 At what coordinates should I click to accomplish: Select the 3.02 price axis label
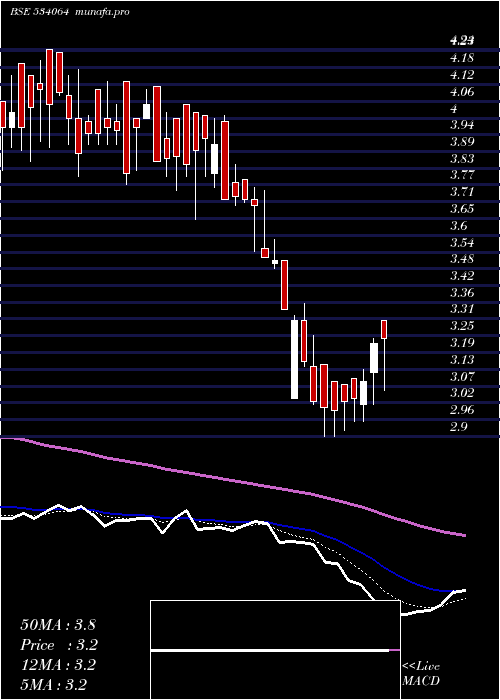tap(462, 393)
